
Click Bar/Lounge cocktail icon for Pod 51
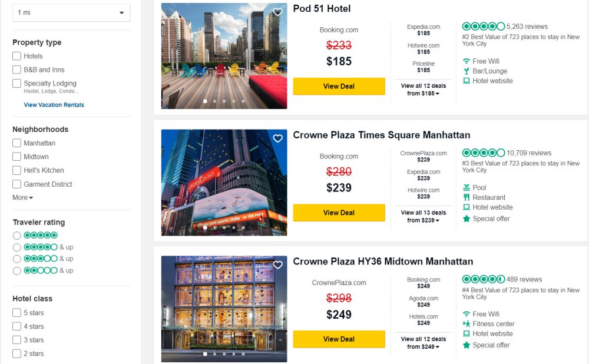pyautogui.click(x=466, y=71)
